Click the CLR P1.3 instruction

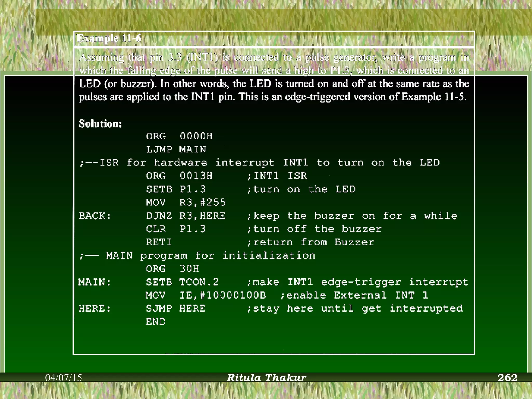176,229
